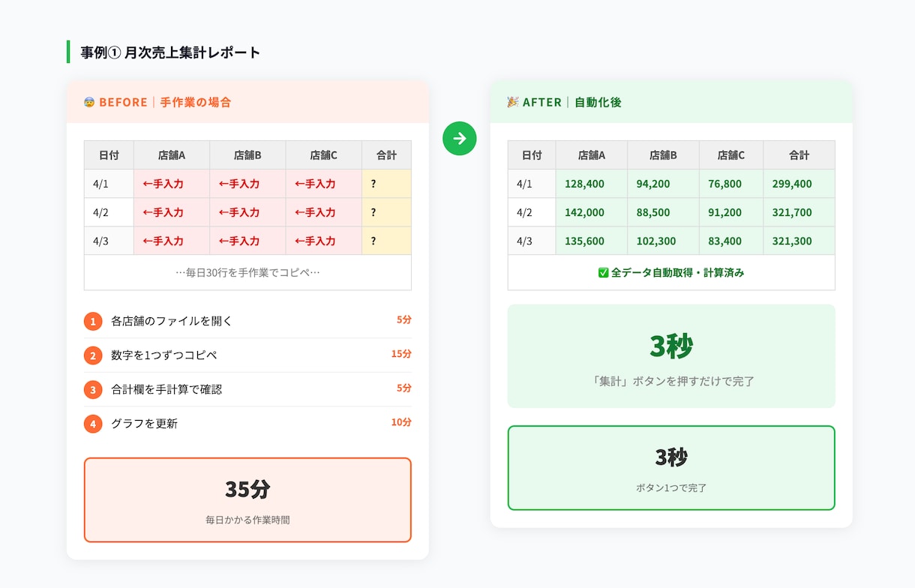Image resolution: width=915 pixels, height=588 pixels.
Task: Click the 135,600 value cell
Action: click(592, 241)
